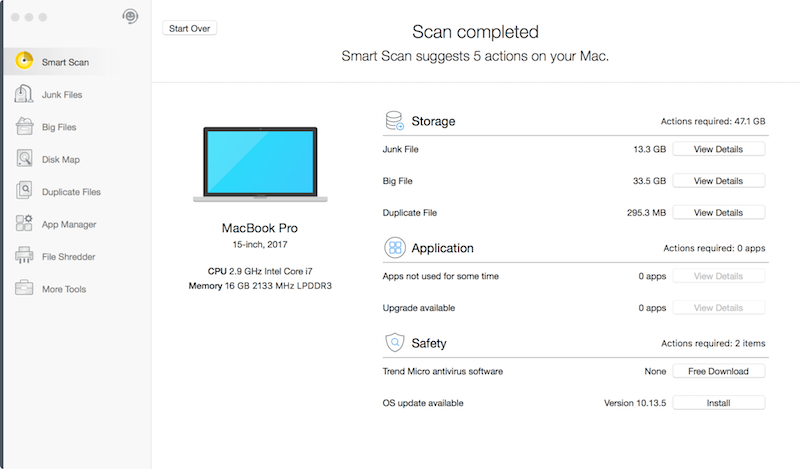800x469 pixels.
Task: Click 'Apps not used for some time' label
Action: click(441, 276)
